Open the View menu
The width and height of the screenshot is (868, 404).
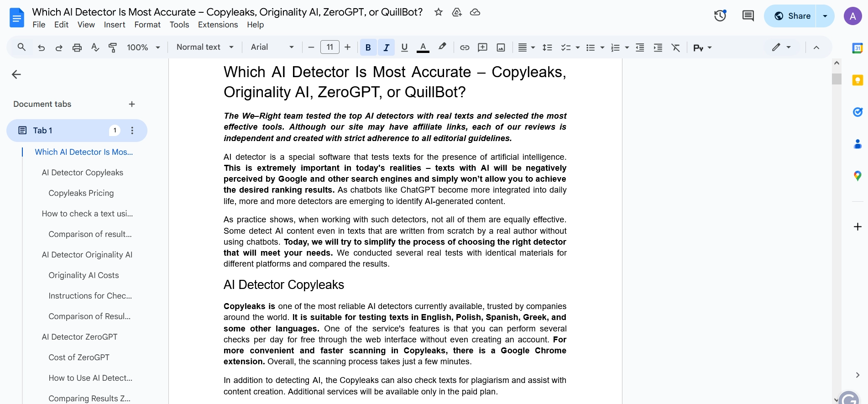[x=86, y=25]
